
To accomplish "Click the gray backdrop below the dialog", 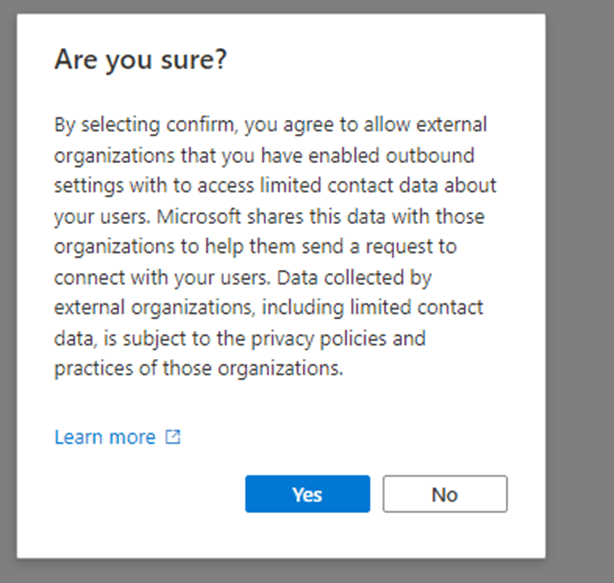I will (x=300, y=571).
